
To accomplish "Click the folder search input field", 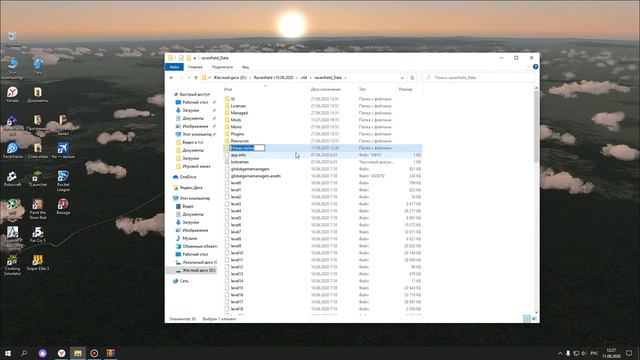I will pyautogui.click(x=478, y=78).
